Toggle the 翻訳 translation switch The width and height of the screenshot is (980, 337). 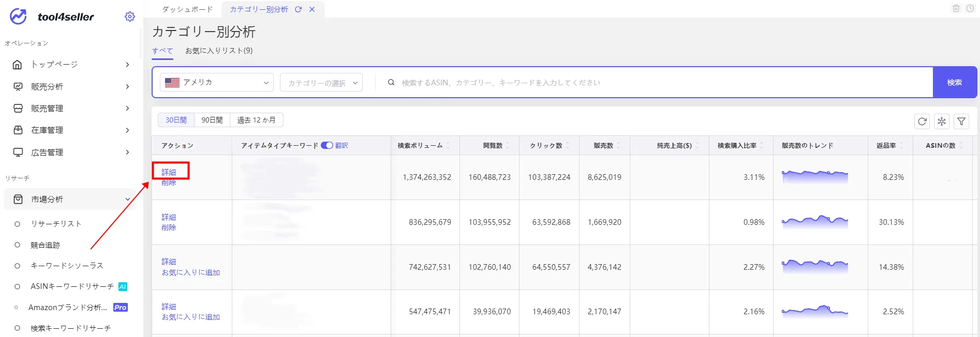327,145
